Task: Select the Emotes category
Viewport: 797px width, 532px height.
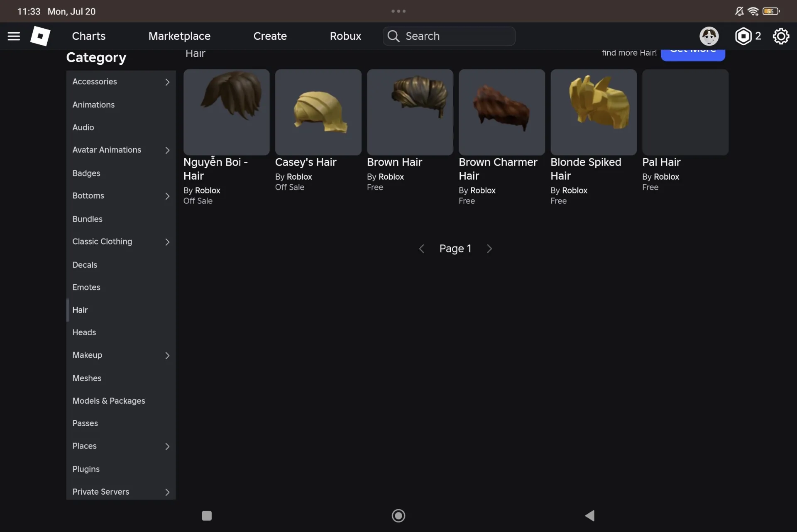Action: click(x=121, y=287)
